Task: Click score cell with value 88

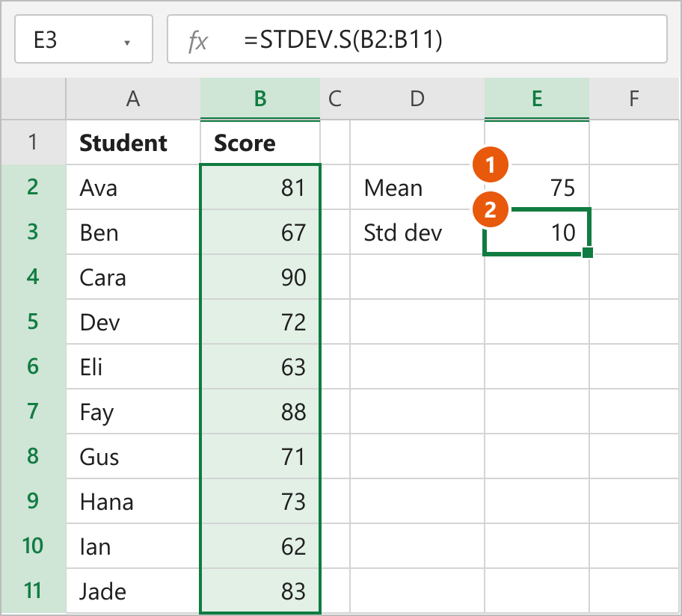Action: click(x=260, y=411)
